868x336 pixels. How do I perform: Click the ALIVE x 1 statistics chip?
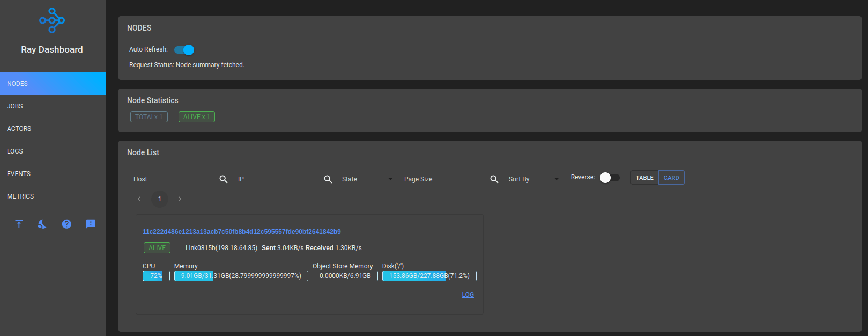[x=197, y=117]
